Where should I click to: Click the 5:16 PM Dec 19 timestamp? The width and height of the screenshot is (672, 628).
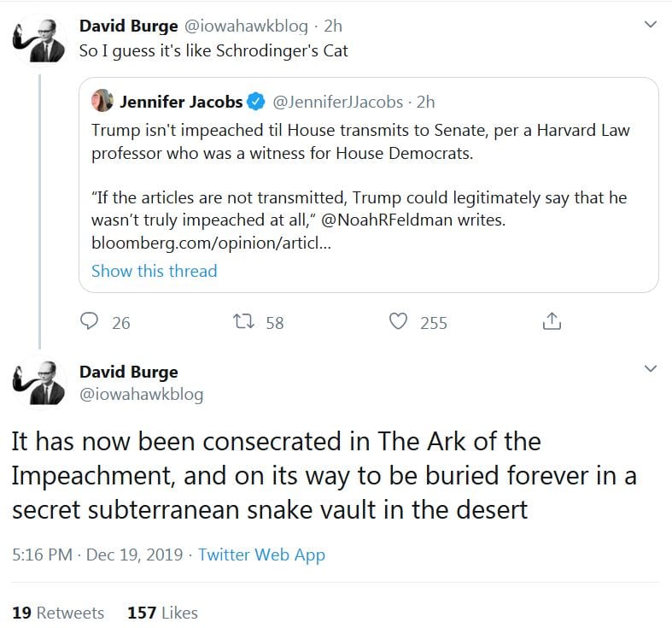(x=97, y=555)
